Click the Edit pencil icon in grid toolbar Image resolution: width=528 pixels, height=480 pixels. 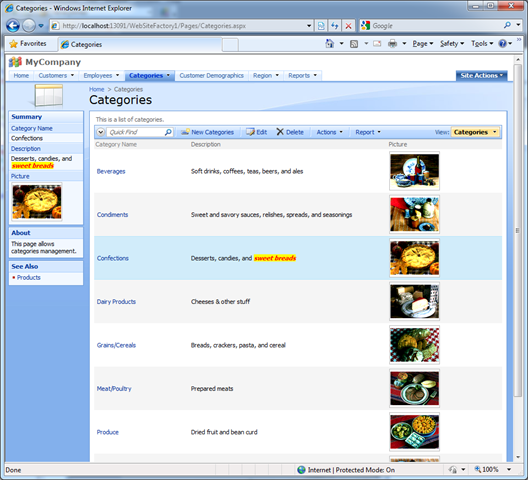(x=250, y=132)
